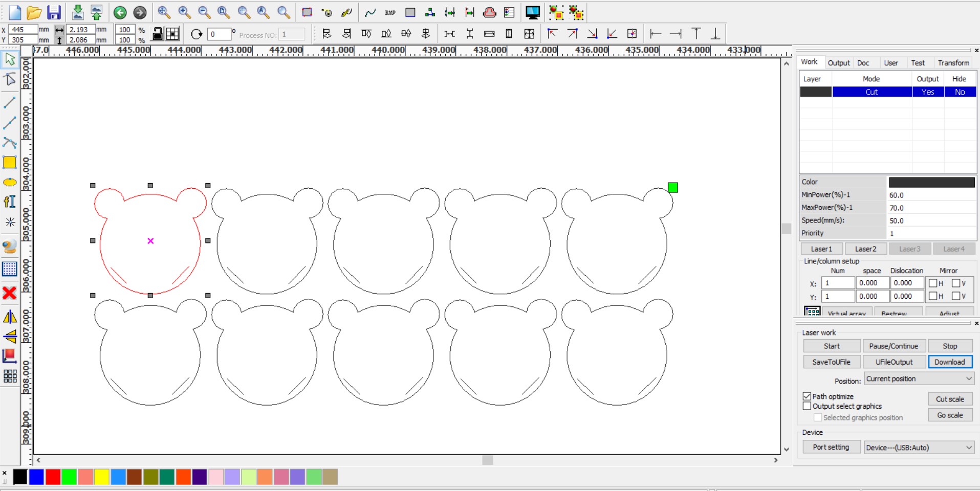Select the arrow pointer tool
Viewport: 980px width, 491px height.
tap(10, 59)
